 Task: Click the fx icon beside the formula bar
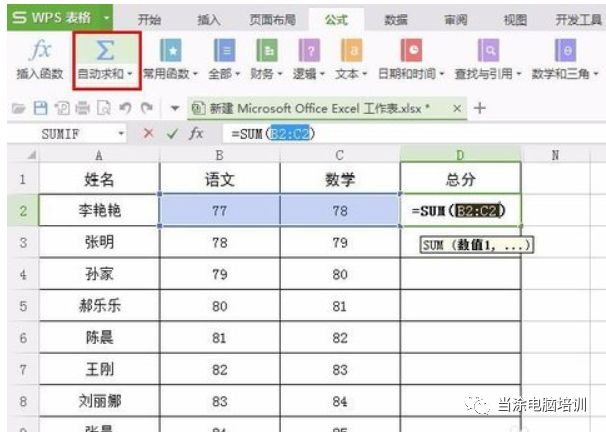click(x=196, y=134)
